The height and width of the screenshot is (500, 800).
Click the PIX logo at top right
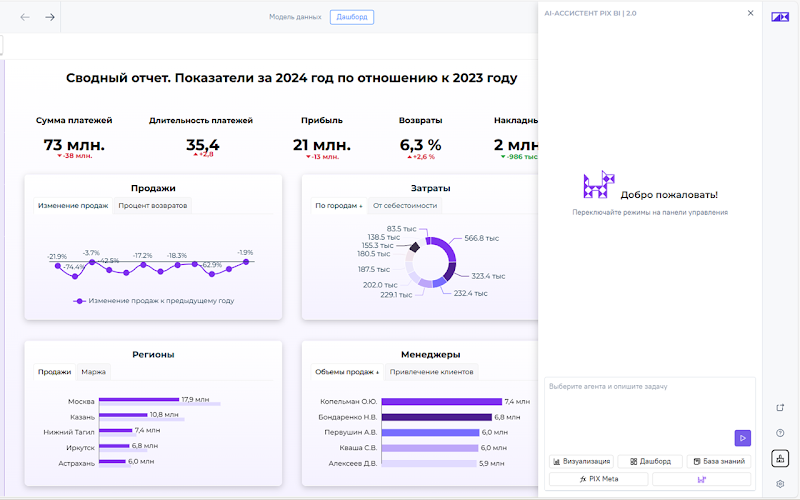780,17
